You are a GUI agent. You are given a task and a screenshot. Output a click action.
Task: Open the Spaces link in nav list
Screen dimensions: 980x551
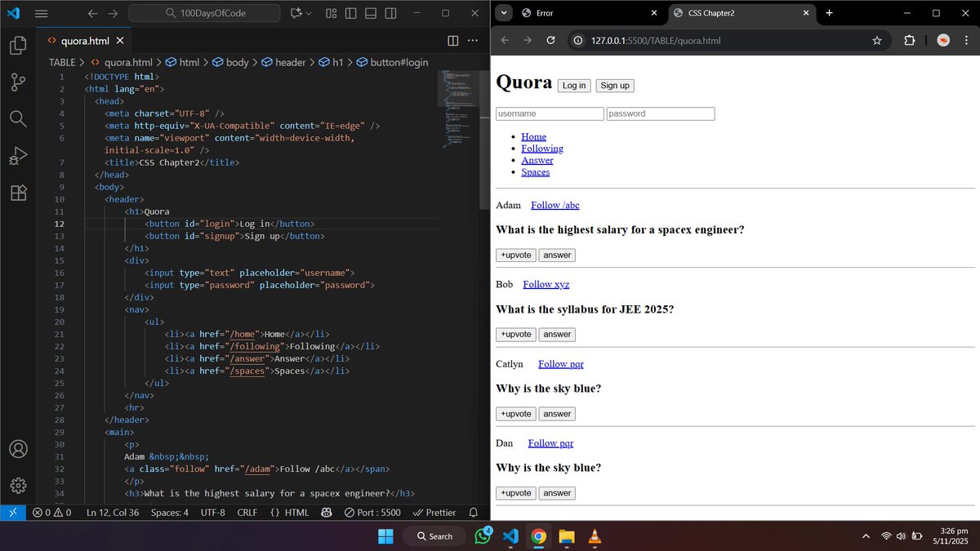(535, 172)
